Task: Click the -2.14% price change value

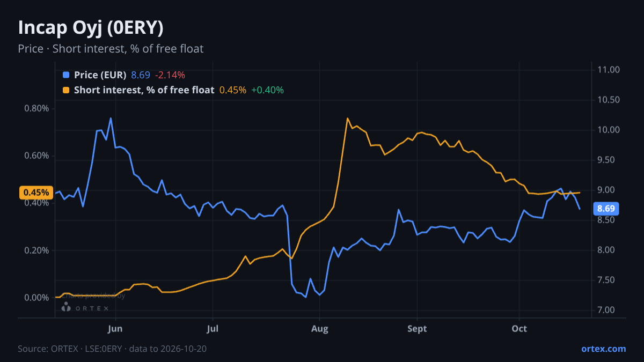Action: pos(170,75)
